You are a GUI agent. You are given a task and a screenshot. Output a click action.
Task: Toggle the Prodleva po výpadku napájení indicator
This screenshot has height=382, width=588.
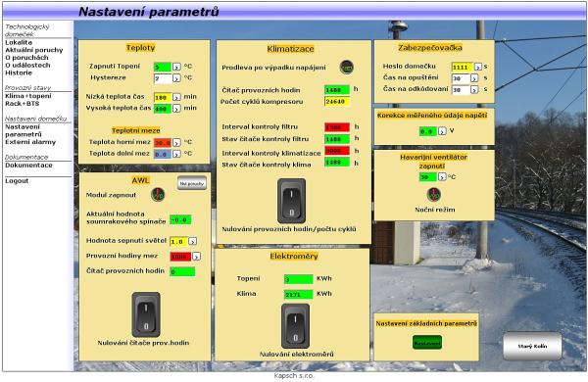pyautogui.click(x=347, y=68)
